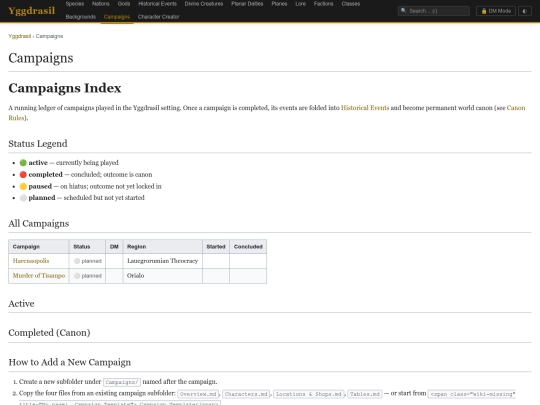540x405 pixels.
Task: Toggle the dark theme icon button
Action: 525,11
